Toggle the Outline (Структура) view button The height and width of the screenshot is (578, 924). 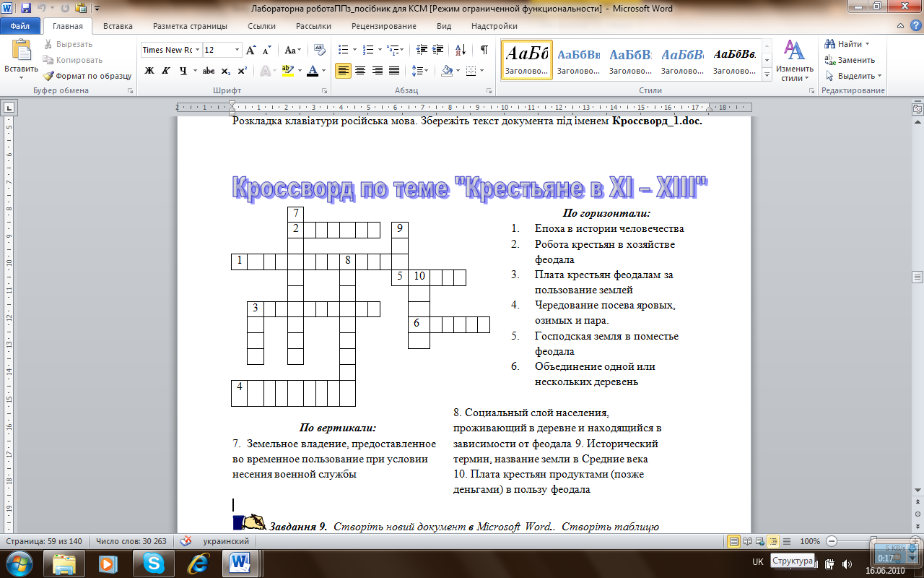(774, 540)
